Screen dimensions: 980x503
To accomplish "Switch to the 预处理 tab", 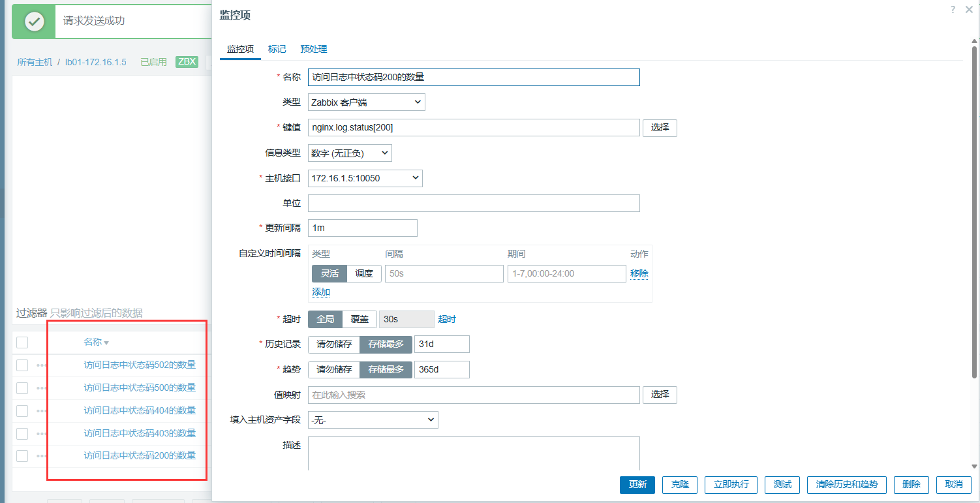I will point(314,49).
